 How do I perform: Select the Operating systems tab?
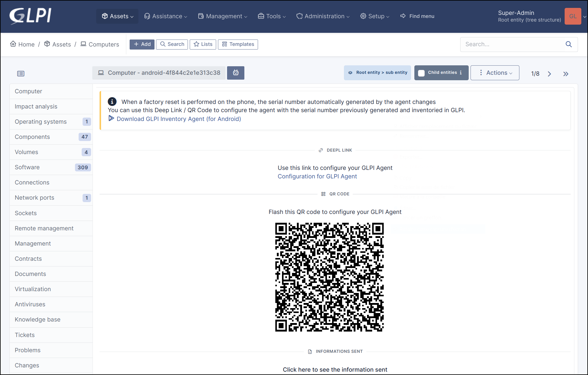pyautogui.click(x=41, y=122)
